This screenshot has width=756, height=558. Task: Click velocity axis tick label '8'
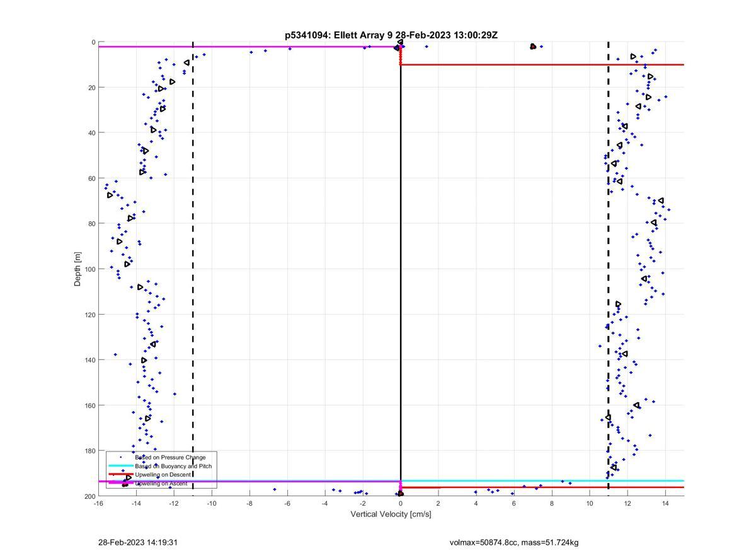tap(552, 503)
